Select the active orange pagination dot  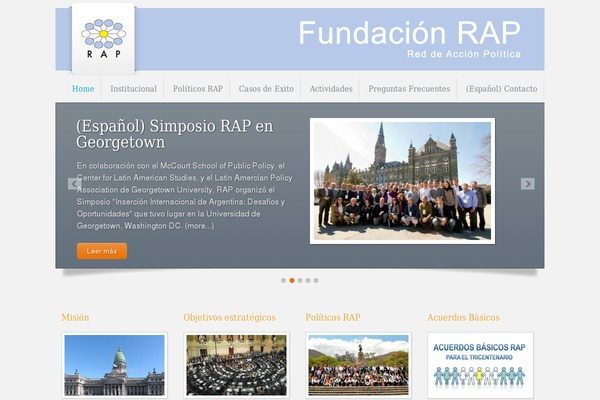tap(292, 281)
